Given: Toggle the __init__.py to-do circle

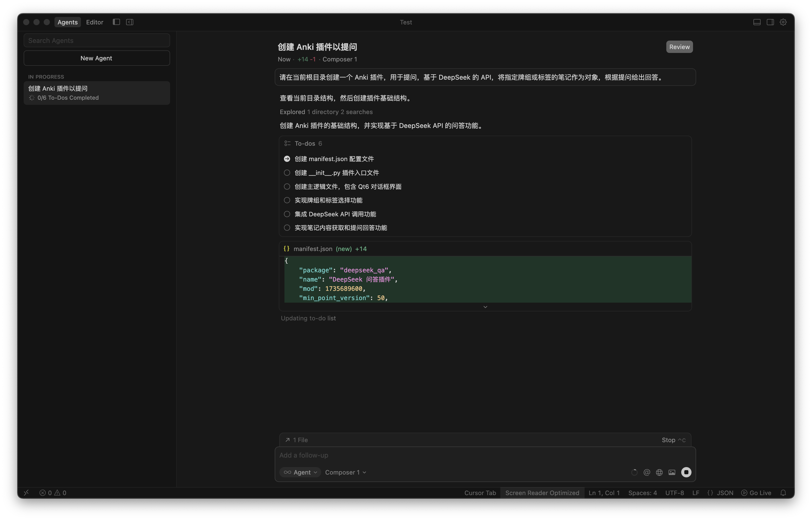Looking at the screenshot, I should point(287,173).
